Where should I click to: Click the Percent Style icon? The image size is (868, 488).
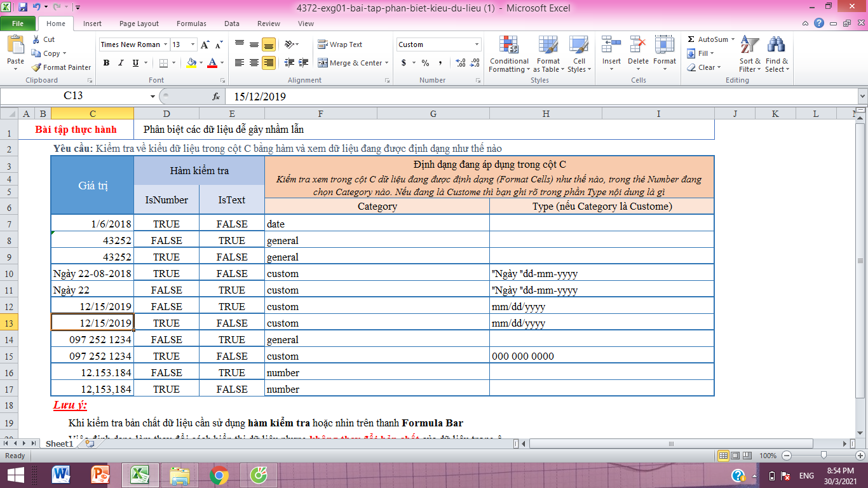click(425, 63)
